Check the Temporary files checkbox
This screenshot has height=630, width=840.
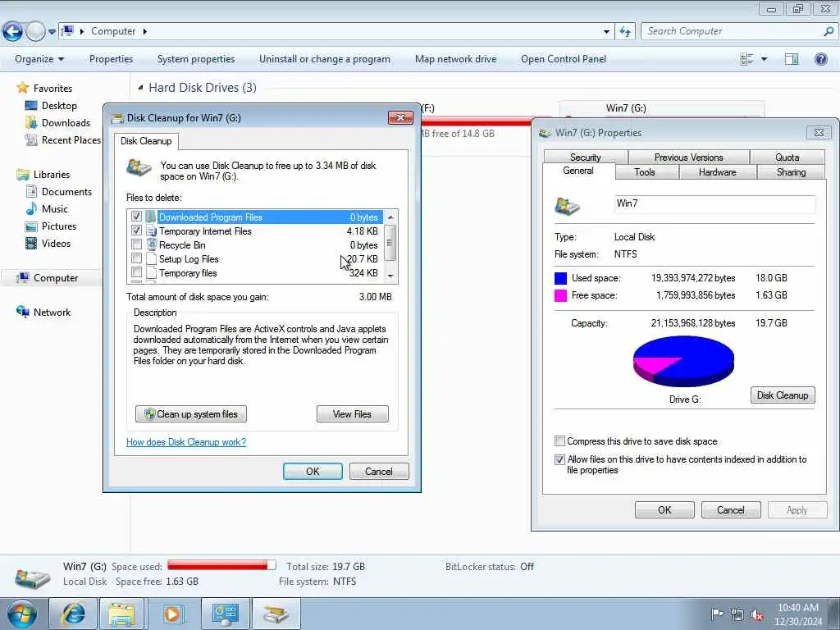pyautogui.click(x=137, y=272)
